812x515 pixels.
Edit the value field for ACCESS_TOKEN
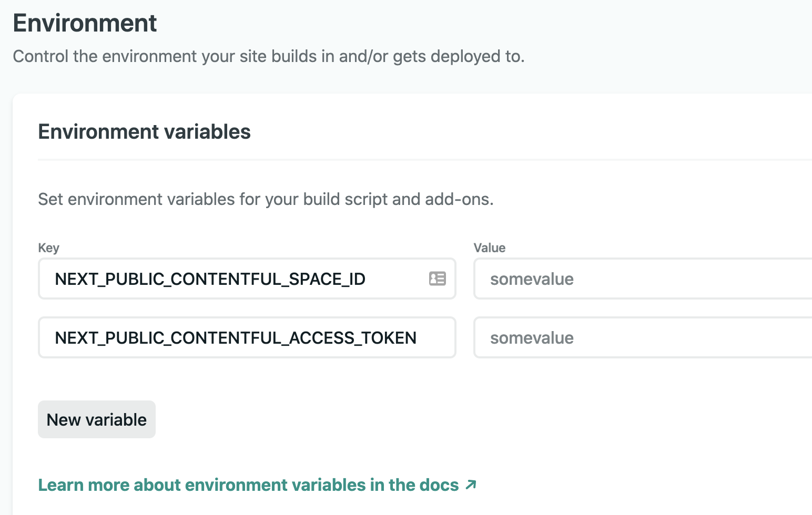coord(605,337)
